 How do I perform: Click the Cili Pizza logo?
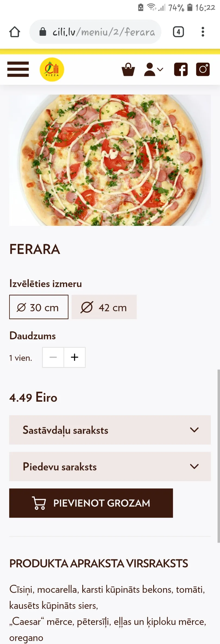pyautogui.click(x=52, y=69)
